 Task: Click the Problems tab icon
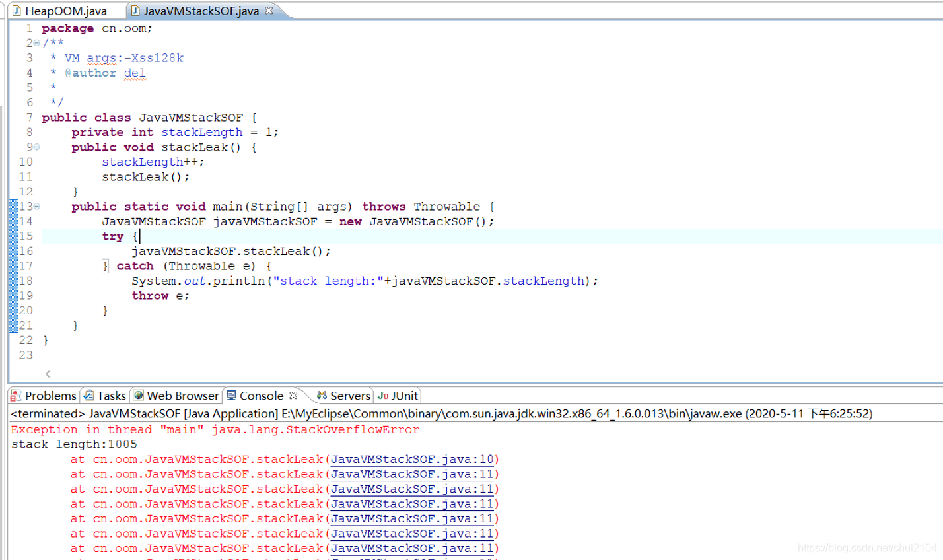[16, 396]
